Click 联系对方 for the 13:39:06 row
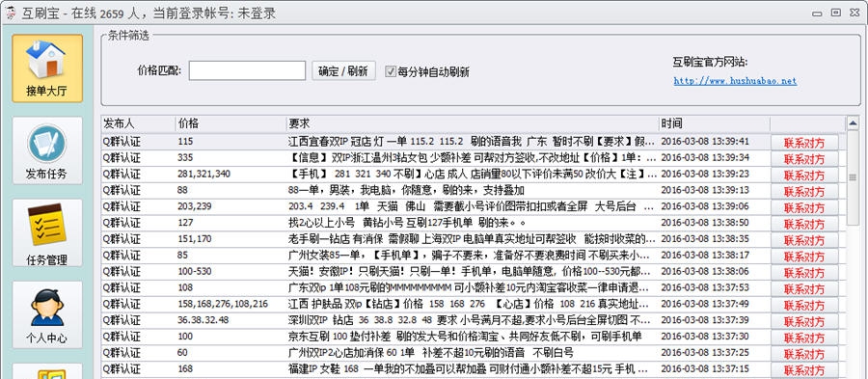 (x=804, y=208)
